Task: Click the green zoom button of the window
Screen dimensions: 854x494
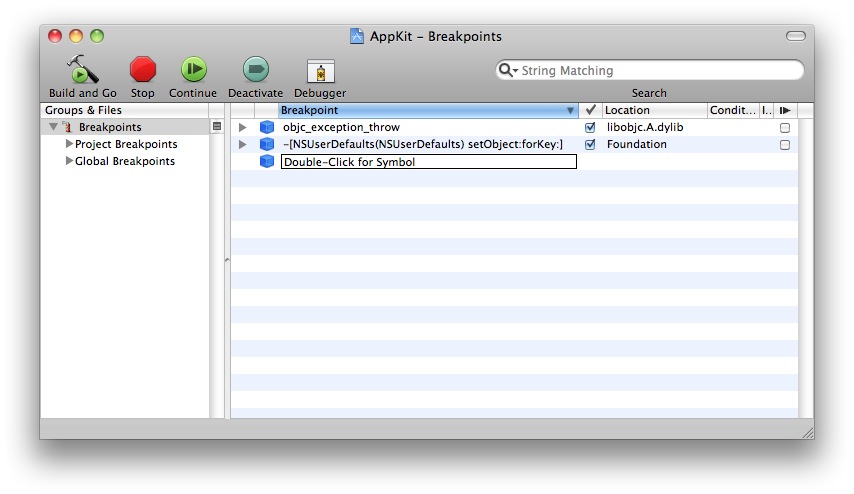Action: [x=97, y=36]
